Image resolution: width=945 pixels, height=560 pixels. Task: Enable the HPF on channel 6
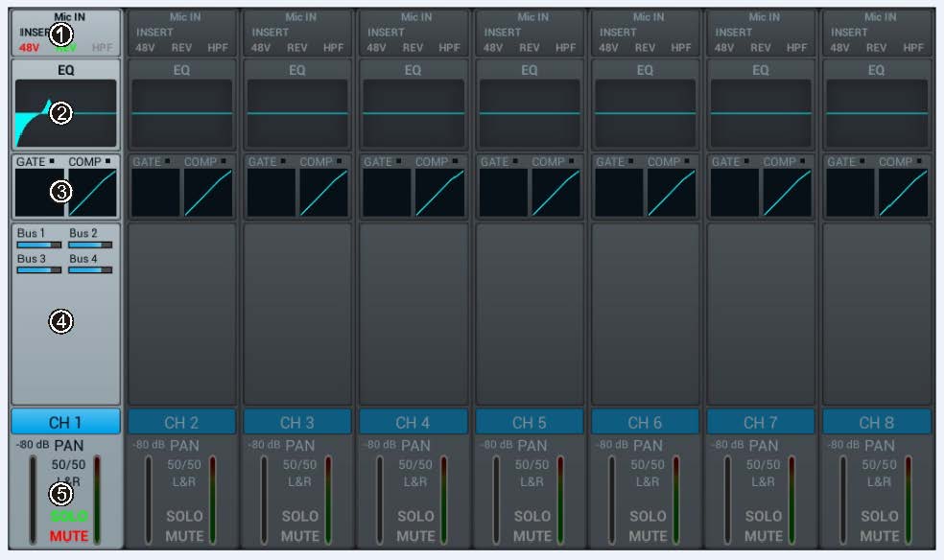[681, 48]
